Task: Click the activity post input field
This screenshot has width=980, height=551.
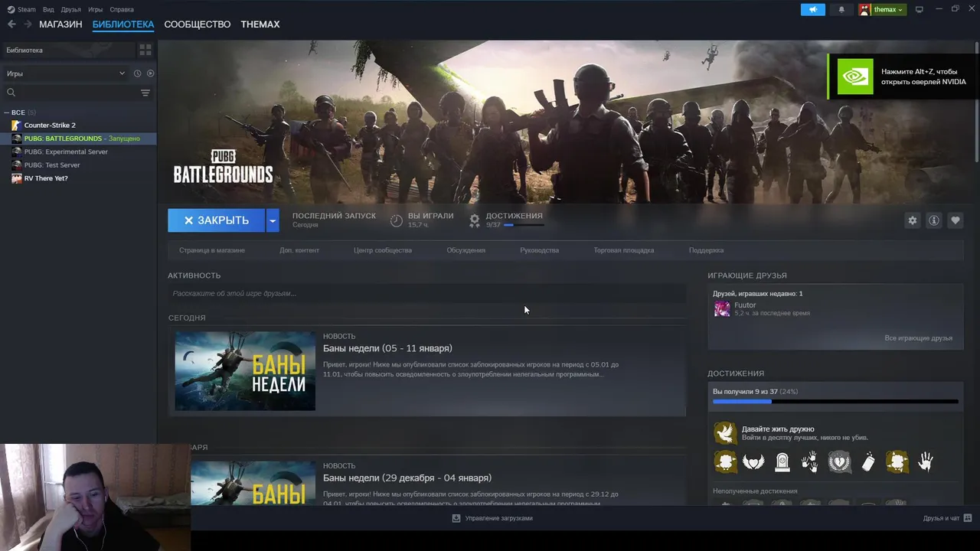Action: 426,293
